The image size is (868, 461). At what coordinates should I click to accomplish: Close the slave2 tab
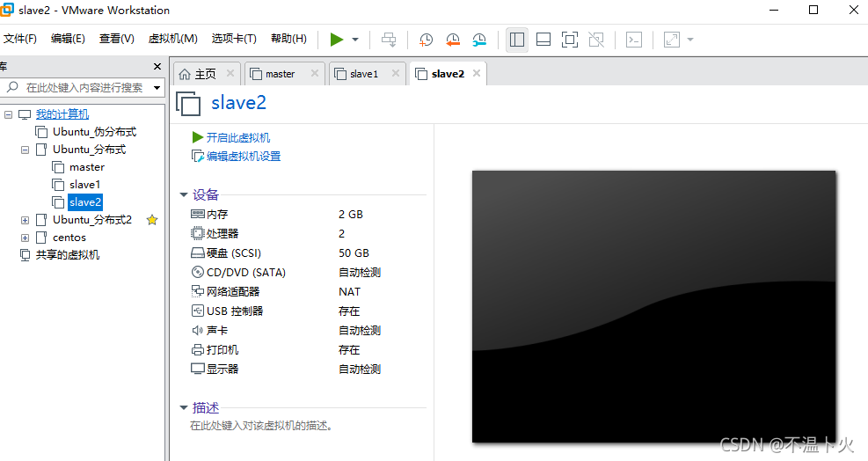pyautogui.click(x=477, y=73)
